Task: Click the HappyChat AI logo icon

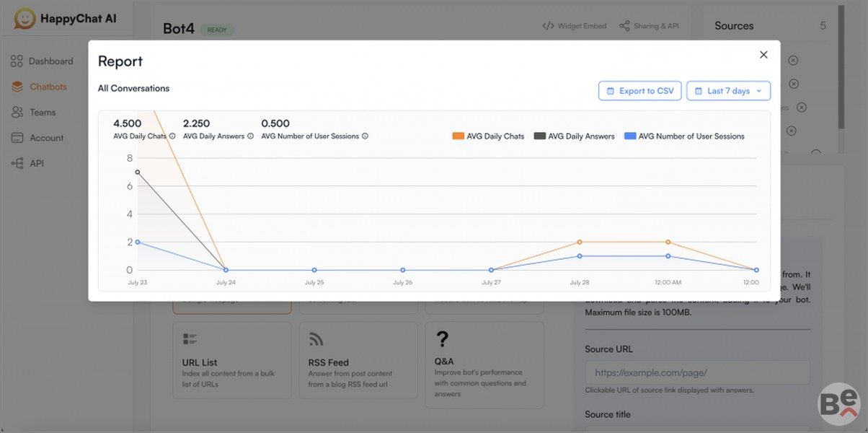Action: point(25,19)
